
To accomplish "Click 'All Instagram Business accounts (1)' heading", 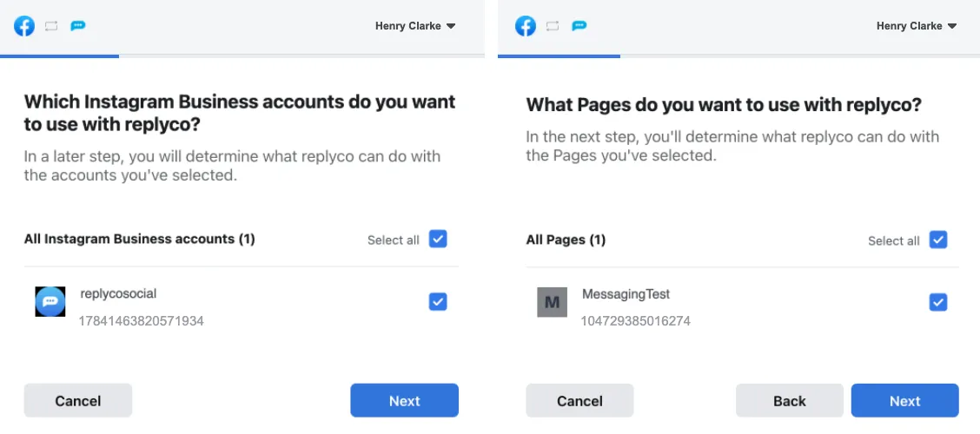I will point(139,239).
